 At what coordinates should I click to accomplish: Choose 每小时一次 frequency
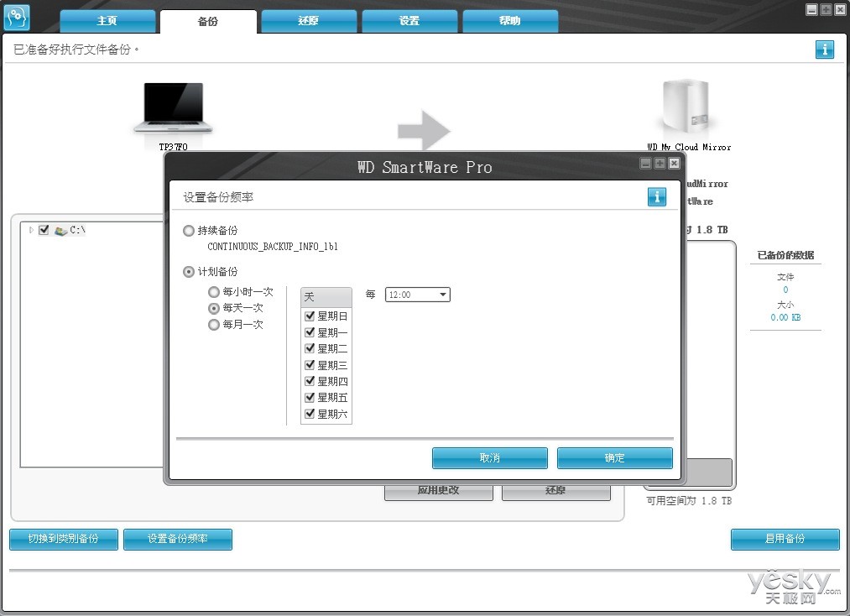pos(214,292)
